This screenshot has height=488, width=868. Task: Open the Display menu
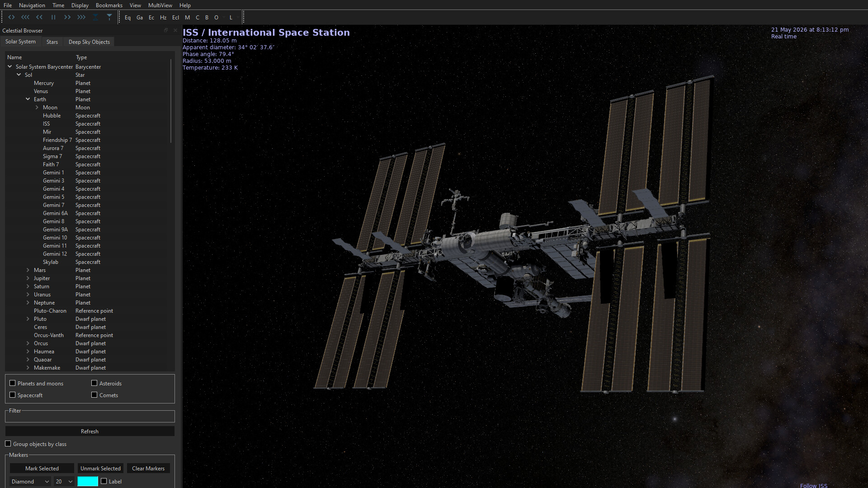pyautogui.click(x=80, y=5)
